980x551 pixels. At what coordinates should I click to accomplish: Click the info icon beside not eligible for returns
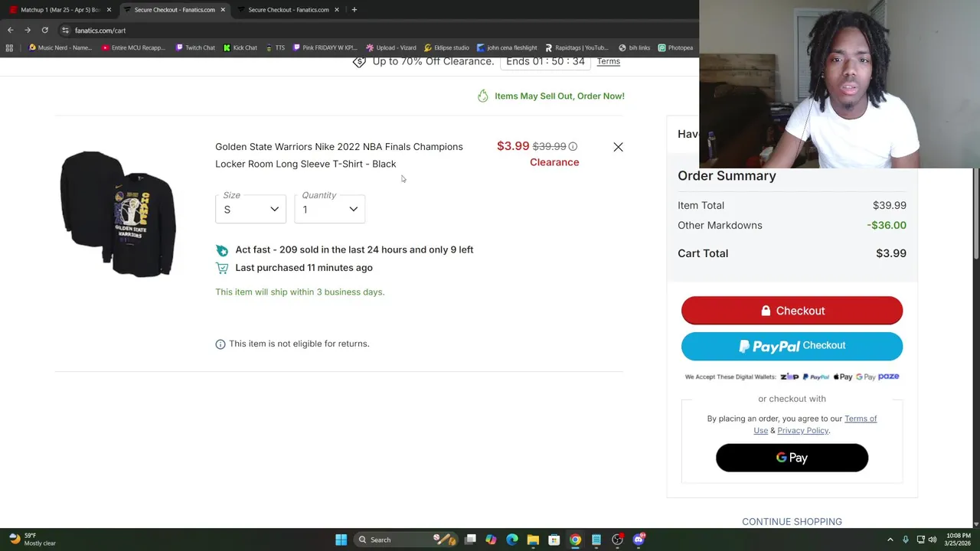(220, 344)
